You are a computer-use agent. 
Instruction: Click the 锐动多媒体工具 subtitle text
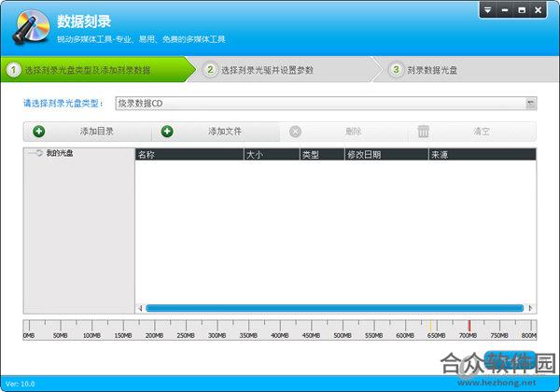[141, 39]
